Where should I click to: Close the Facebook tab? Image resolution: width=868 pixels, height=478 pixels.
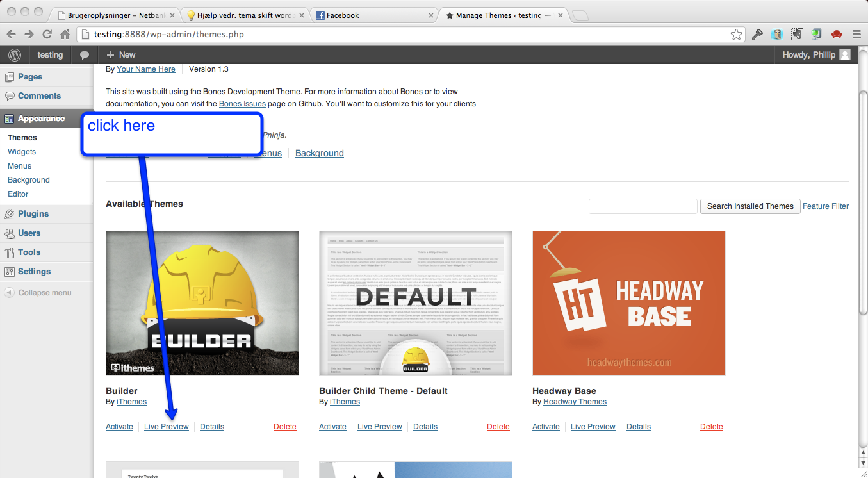432,15
